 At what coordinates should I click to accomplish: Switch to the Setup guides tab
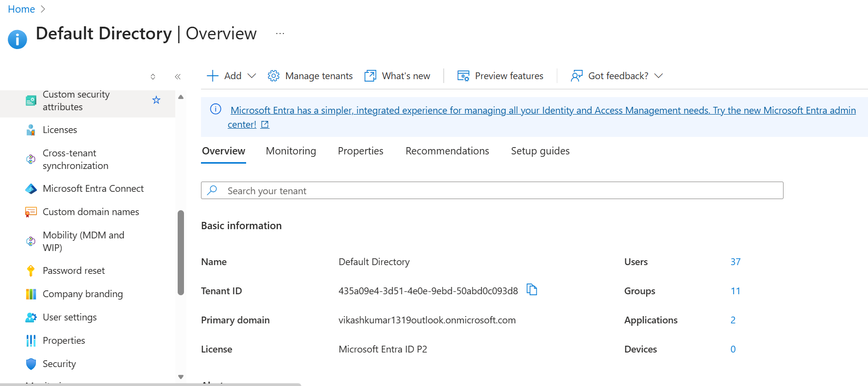540,151
